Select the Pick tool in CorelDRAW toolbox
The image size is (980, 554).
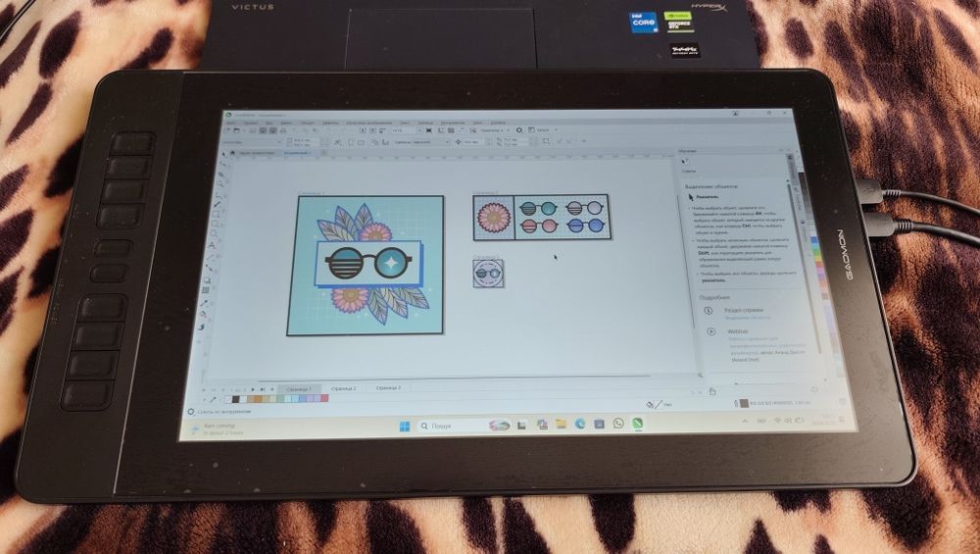(x=223, y=154)
